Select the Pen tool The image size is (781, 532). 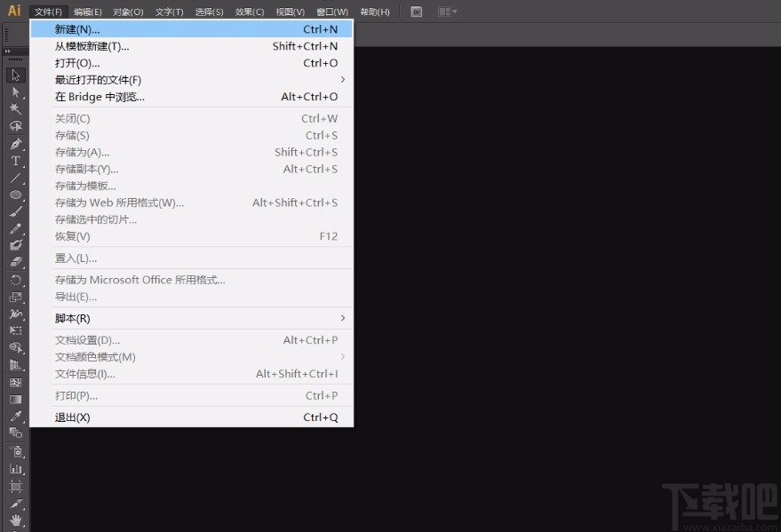(15, 144)
